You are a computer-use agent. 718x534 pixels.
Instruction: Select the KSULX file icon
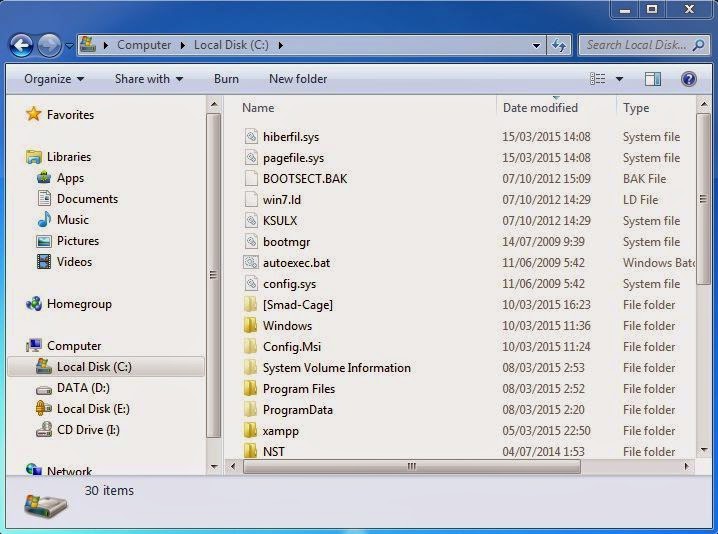(251, 220)
